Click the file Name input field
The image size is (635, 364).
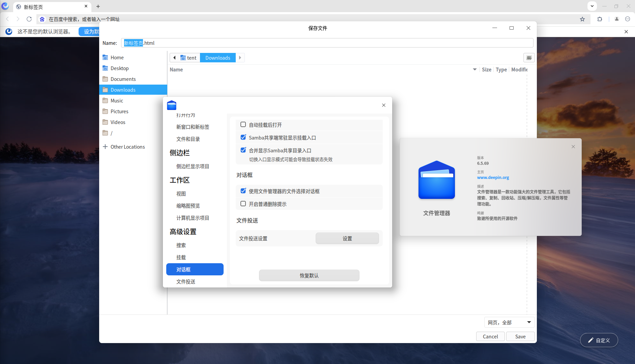(327, 43)
